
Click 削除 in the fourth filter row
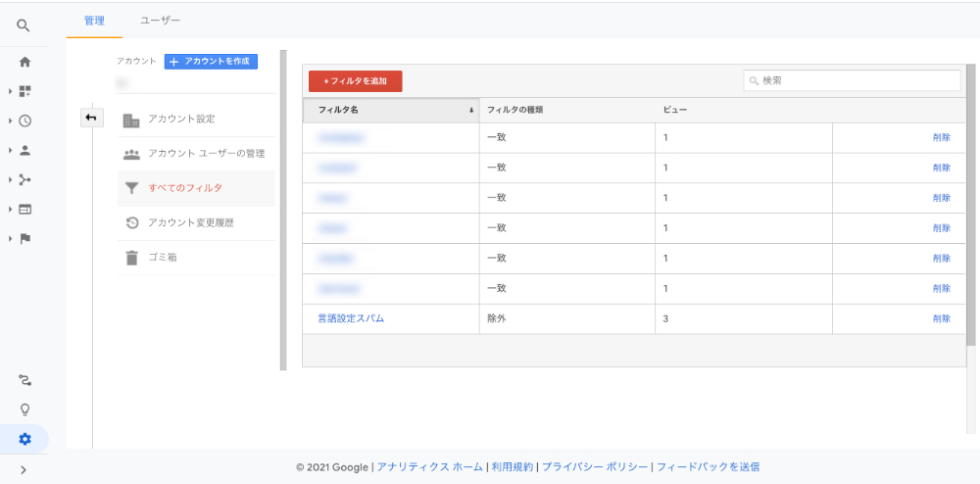[x=941, y=228]
